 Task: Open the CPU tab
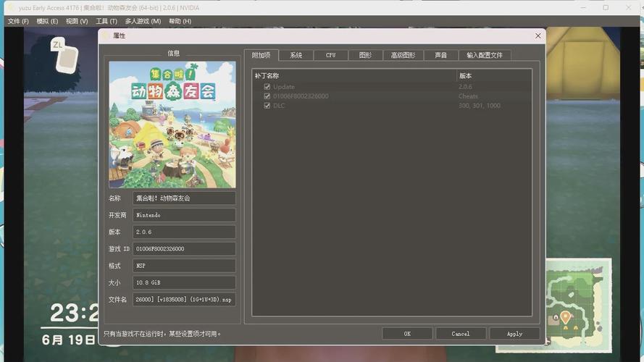tap(330, 55)
